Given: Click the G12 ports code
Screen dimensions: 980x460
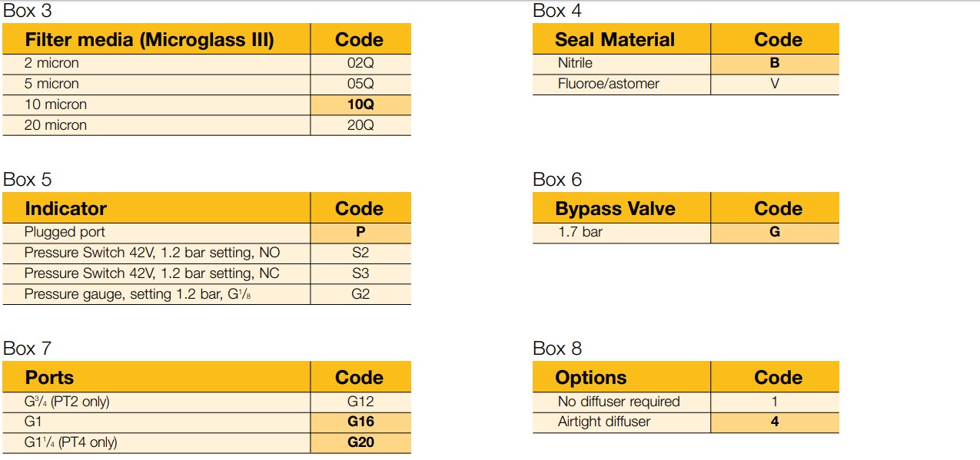Looking at the screenshot, I should (x=360, y=401).
